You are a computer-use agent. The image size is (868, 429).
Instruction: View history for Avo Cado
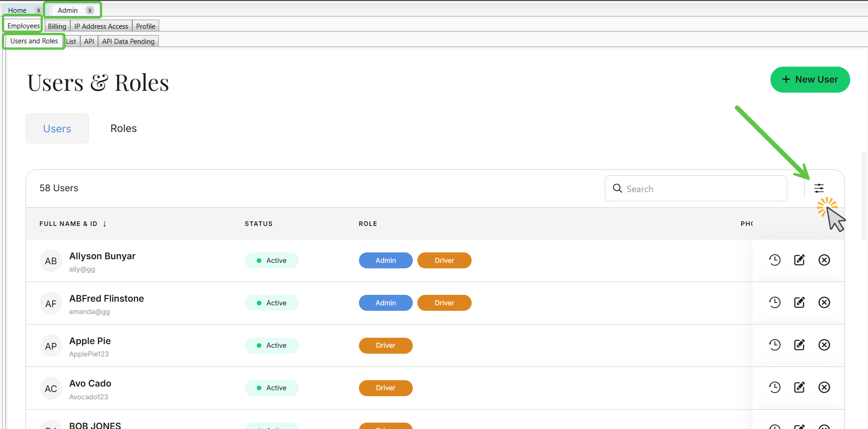(774, 387)
